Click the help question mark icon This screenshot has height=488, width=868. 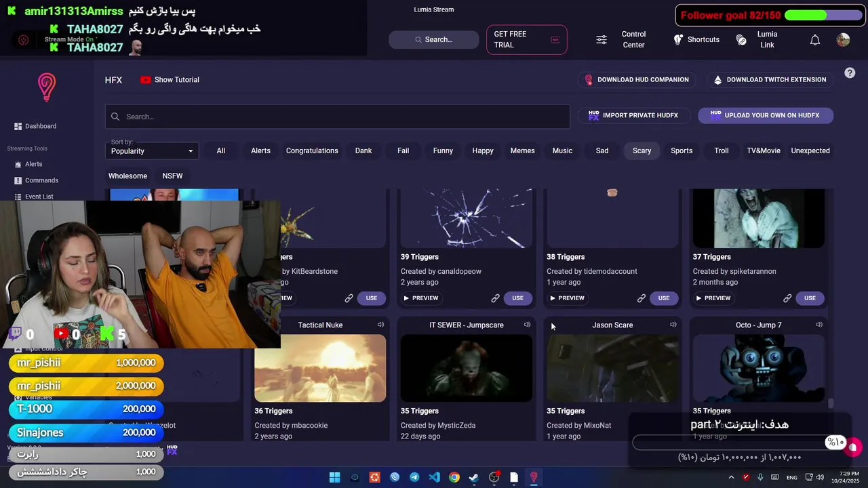[x=850, y=73]
